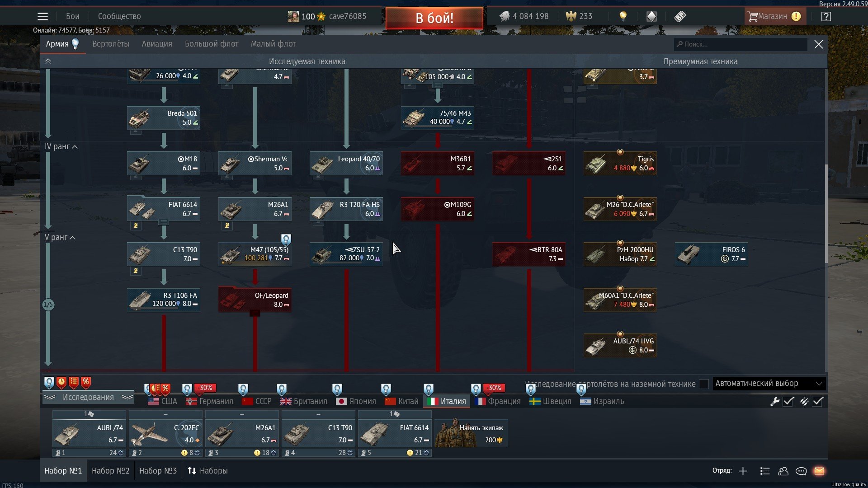Open the chat speech bubble icon

[x=801, y=471]
